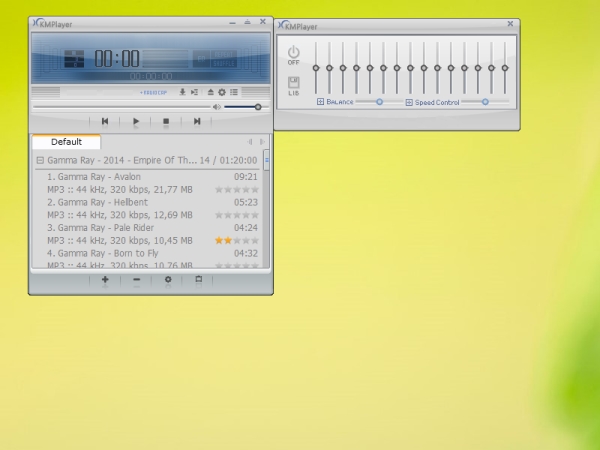This screenshot has height=450, width=600.
Task: Click the 14 / 01:20:00 album total
Action: [228, 160]
